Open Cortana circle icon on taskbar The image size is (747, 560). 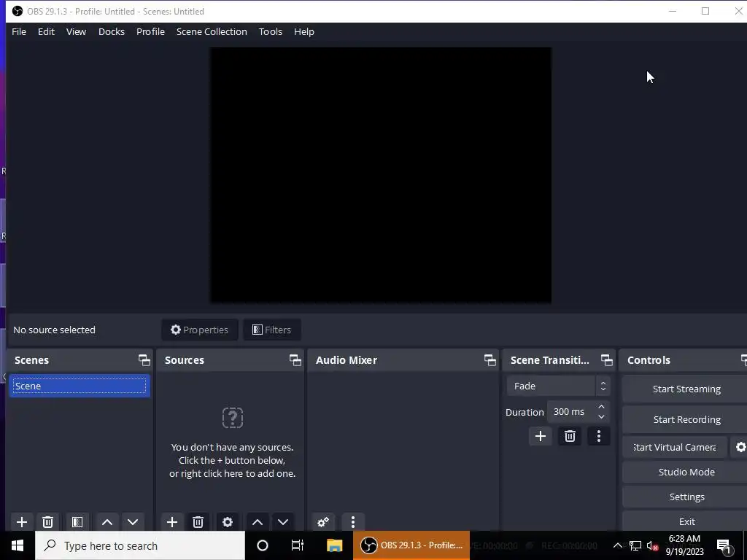point(263,545)
